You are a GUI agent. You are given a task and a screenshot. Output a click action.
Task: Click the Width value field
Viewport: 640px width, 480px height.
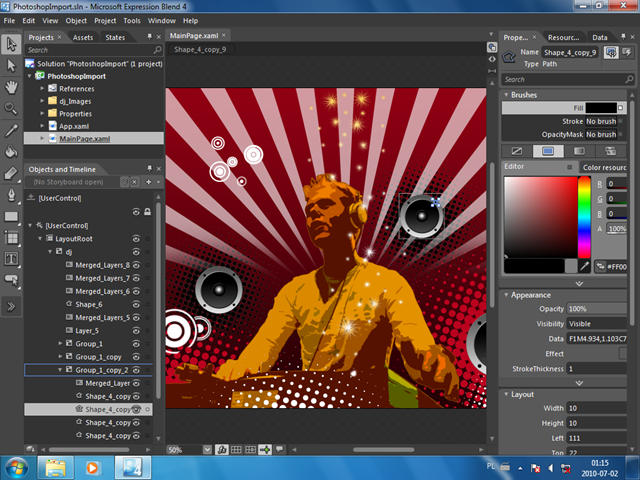click(x=596, y=408)
